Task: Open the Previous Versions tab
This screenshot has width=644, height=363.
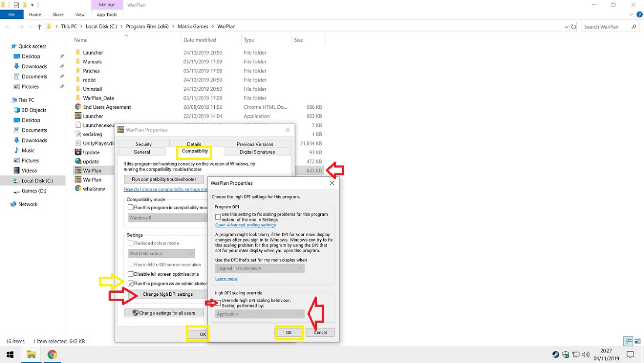Action: point(255,144)
